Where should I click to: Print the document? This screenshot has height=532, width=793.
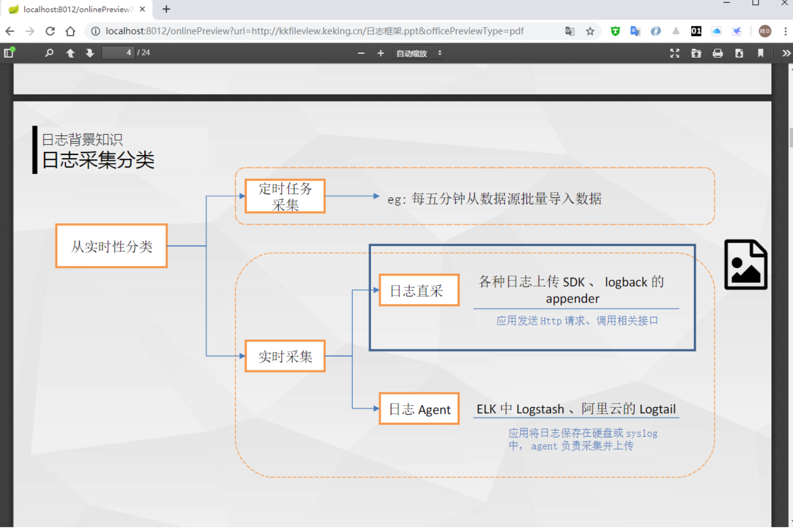pyautogui.click(x=717, y=53)
